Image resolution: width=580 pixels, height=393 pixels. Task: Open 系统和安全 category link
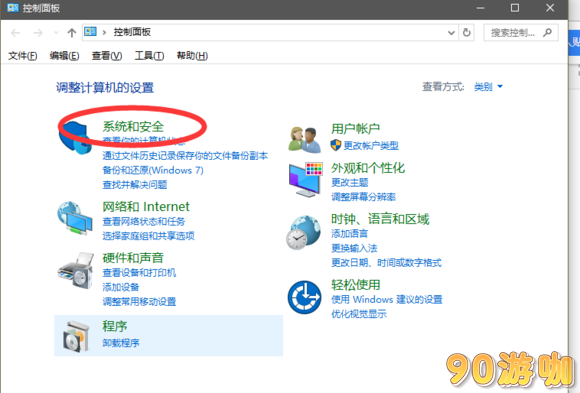(133, 127)
